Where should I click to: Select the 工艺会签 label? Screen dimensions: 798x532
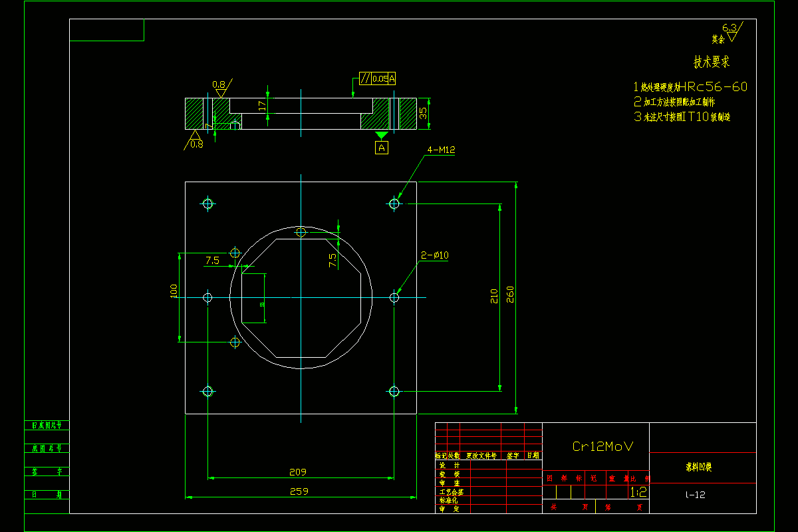point(452,491)
